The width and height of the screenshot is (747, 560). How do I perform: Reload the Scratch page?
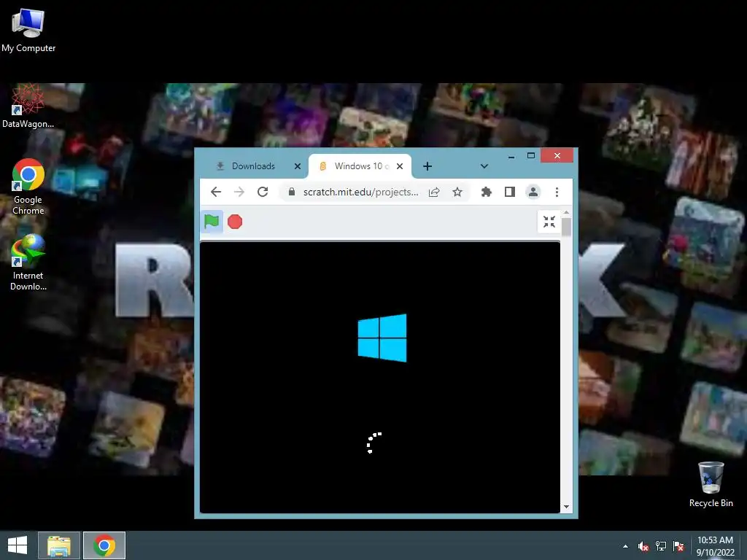263,192
